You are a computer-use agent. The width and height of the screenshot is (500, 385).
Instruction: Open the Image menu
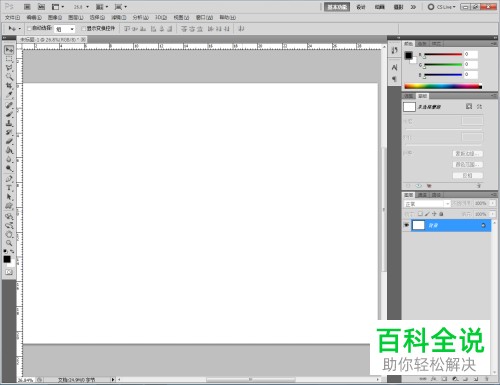pos(55,17)
